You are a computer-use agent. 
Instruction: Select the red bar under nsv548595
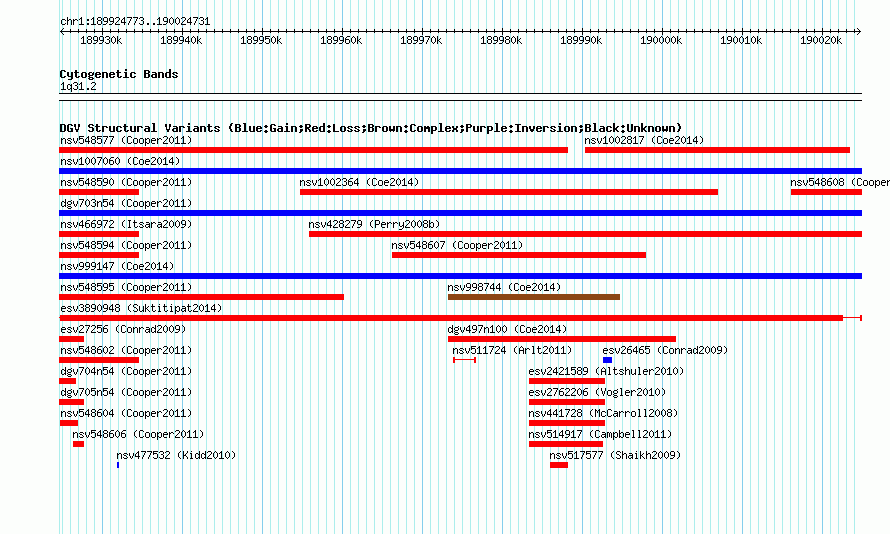[201, 297]
